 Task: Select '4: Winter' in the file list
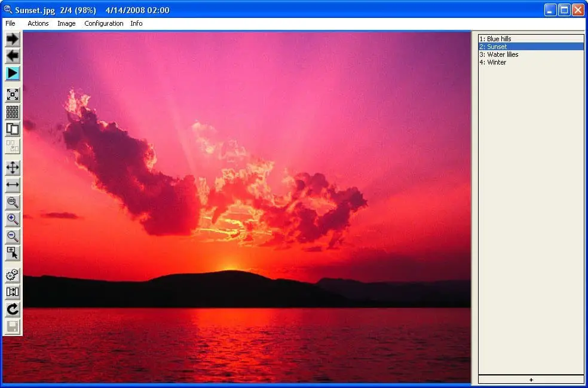click(531, 62)
